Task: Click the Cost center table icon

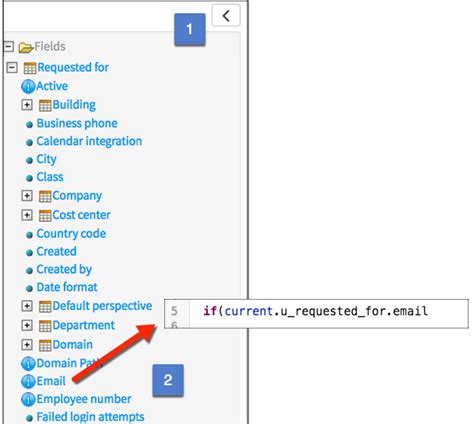Action: [x=45, y=216]
